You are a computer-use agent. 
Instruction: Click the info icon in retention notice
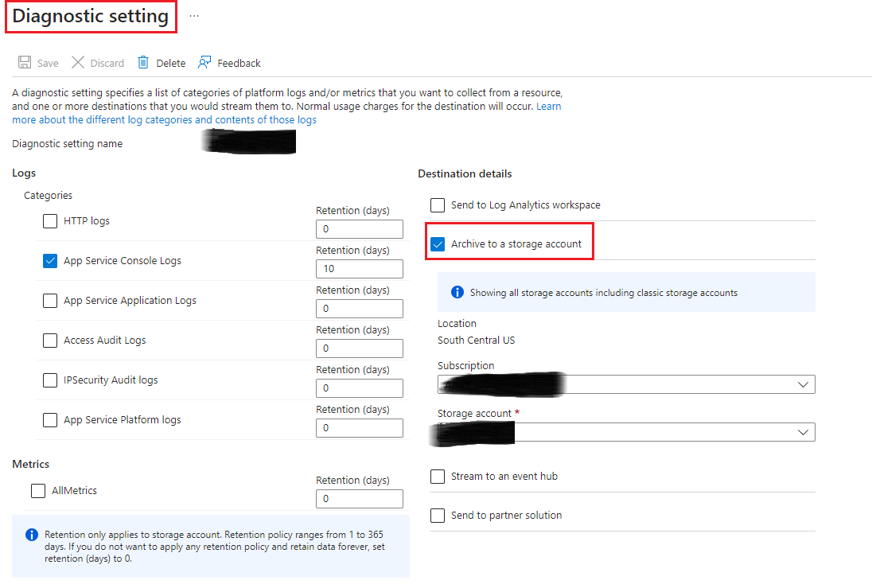click(31, 535)
